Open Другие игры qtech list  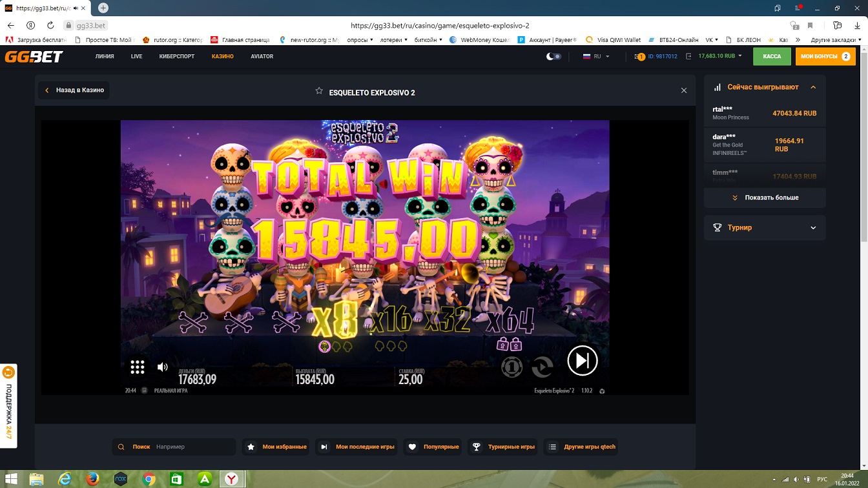point(581,447)
